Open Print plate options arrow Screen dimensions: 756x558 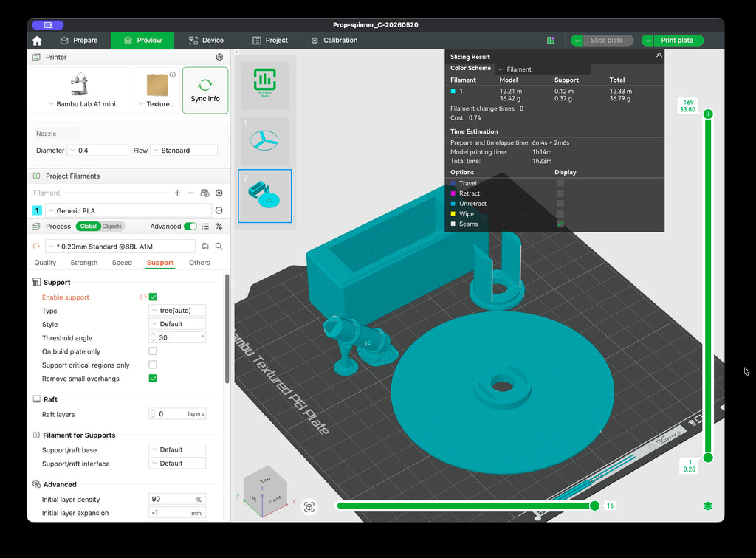[x=647, y=41]
